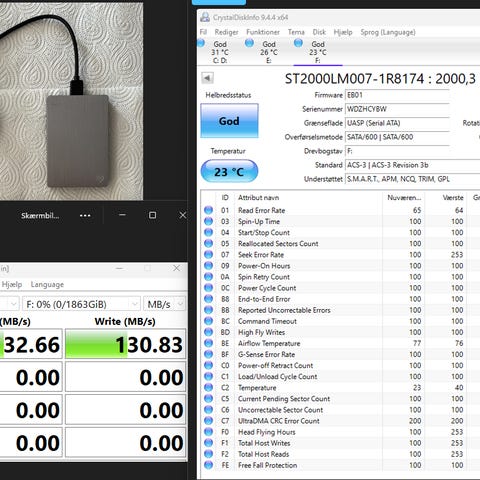Click the previous disk arrow button

207,78
